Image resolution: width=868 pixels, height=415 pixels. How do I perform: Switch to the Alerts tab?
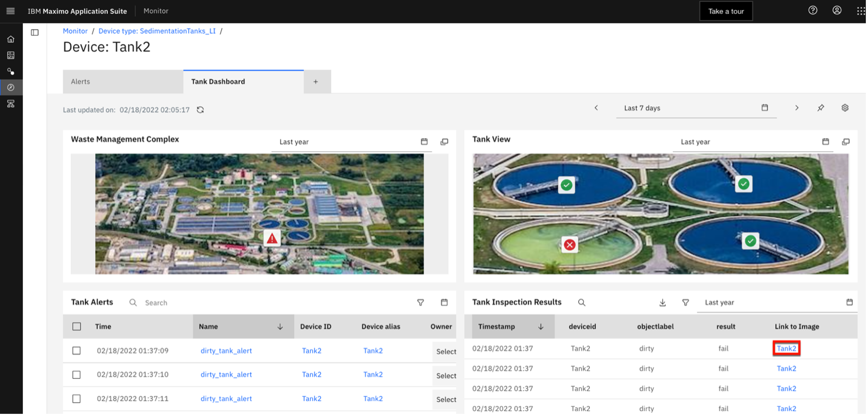pos(123,82)
